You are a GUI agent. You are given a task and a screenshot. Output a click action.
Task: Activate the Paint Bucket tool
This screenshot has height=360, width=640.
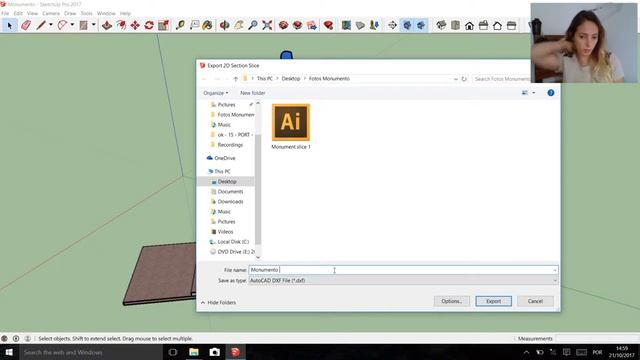pyautogui.click(x=207, y=26)
